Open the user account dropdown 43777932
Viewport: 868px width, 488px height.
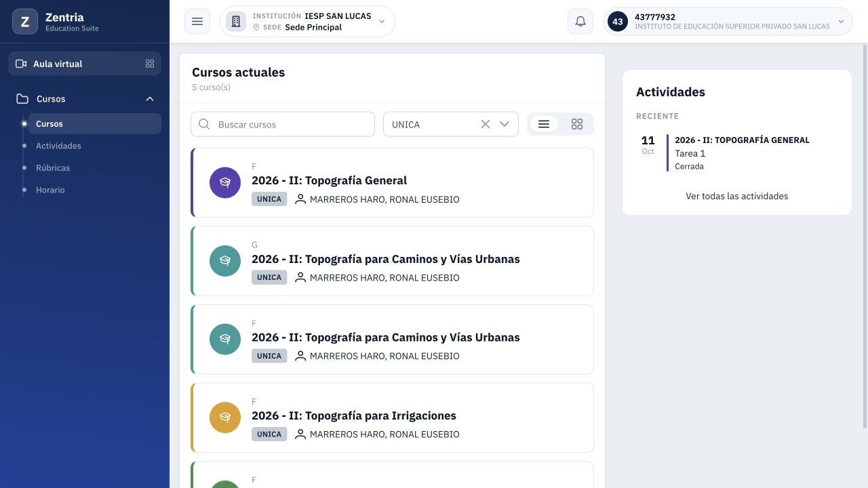pyautogui.click(x=728, y=22)
